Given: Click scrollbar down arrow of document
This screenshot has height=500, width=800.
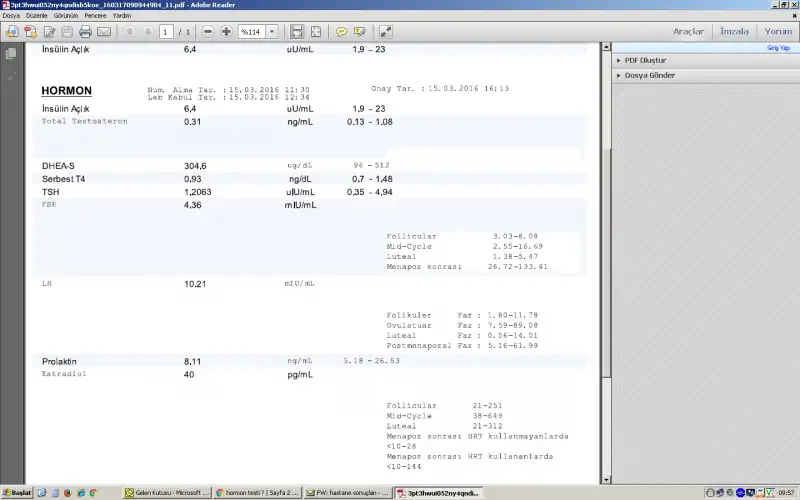Looking at the screenshot, I should tap(606, 480).
